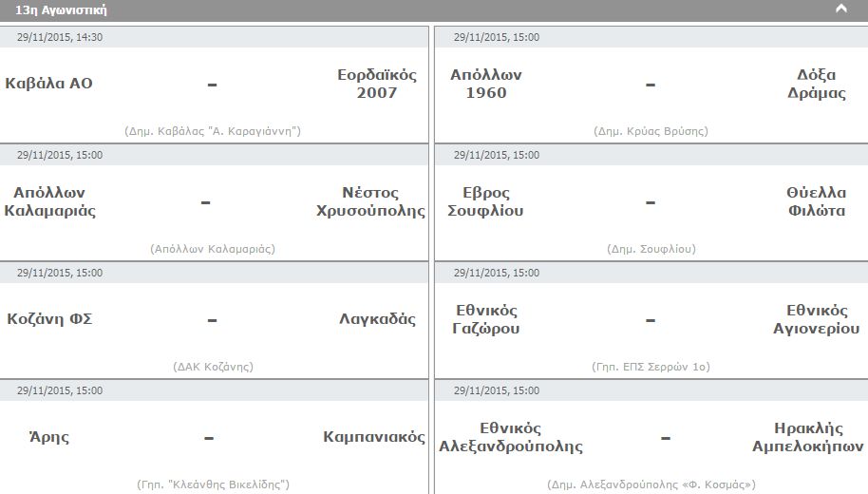868x494 pixels.
Task: Open the Ηρακλής Αμπελοκήπων team page
Action: click(807, 437)
